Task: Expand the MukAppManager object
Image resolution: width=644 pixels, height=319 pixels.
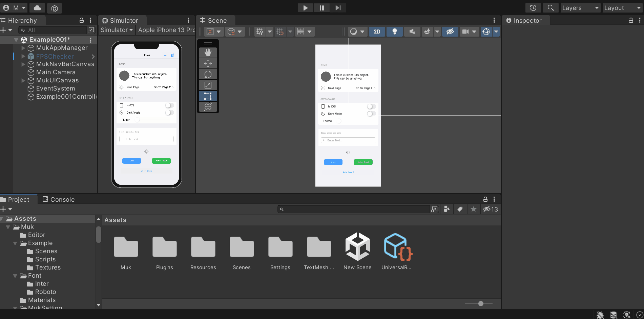Action: (23, 48)
